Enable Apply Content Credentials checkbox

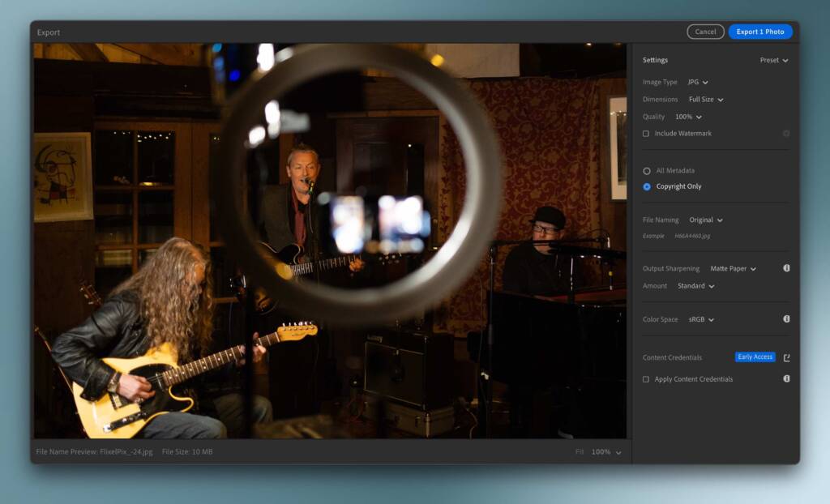(x=646, y=379)
